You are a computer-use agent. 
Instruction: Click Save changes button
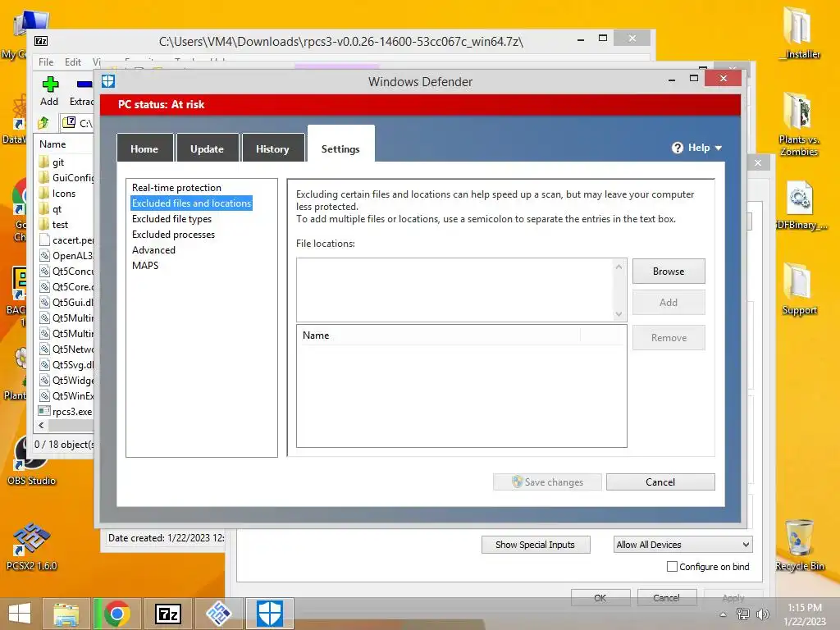click(x=547, y=482)
